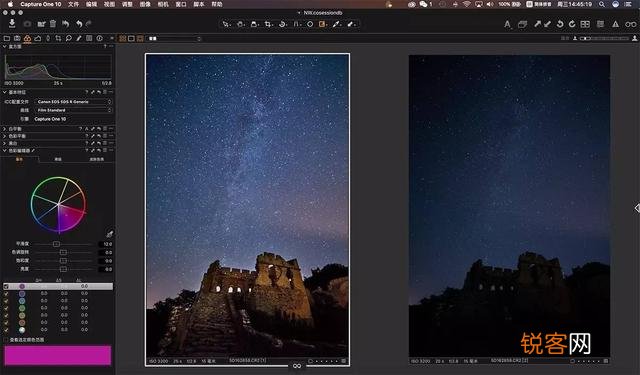The height and width of the screenshot is (375, 640).
Task: Open the dropdown beside the view mode icons
Action: point(174,38)
